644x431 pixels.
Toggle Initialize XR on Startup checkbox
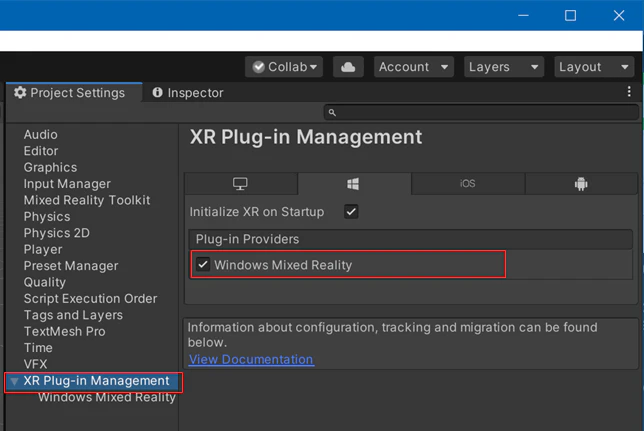coord(351,212)
